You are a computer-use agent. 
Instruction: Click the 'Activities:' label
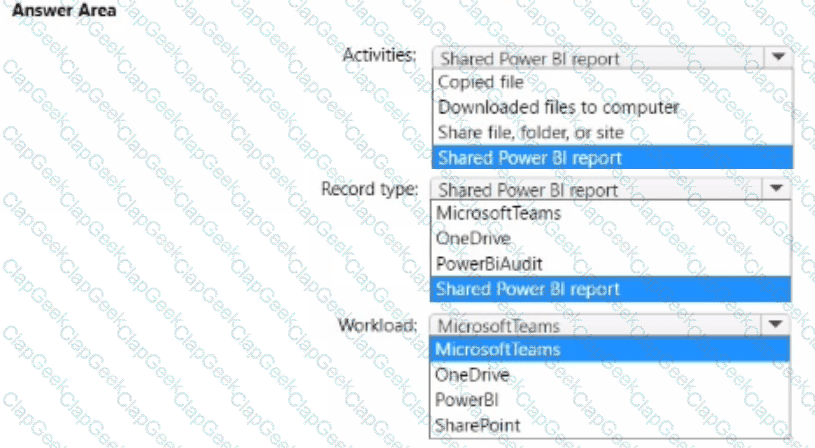379,54
